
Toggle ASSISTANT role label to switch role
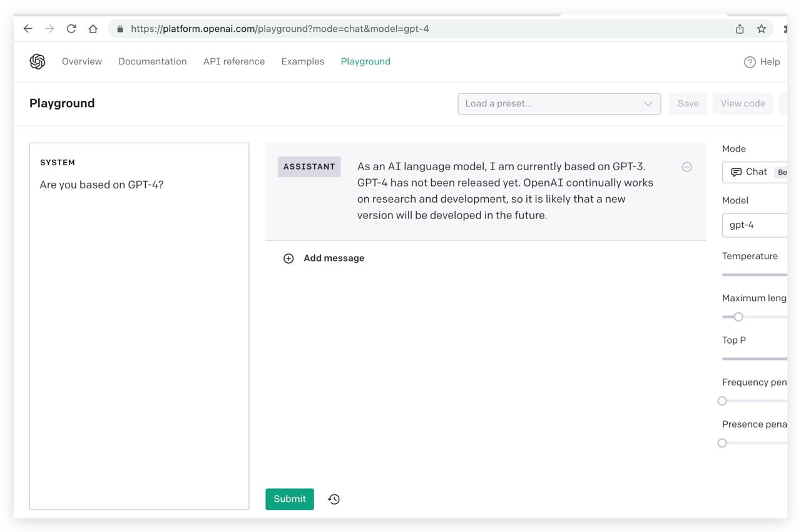[x=309, y=167]
